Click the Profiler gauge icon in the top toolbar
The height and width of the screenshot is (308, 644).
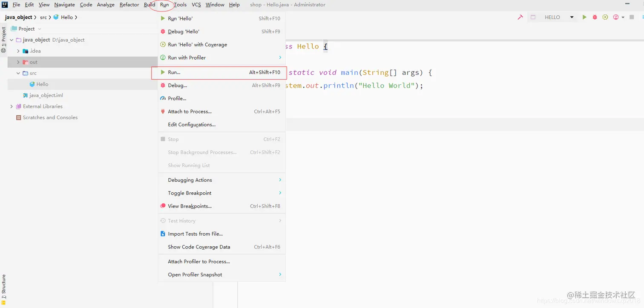click(x=615, y=17)
